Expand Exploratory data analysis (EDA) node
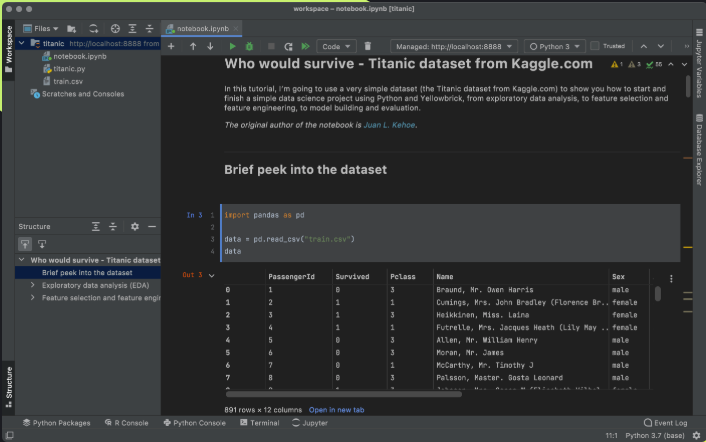The image size is (706, 442). 32,285
